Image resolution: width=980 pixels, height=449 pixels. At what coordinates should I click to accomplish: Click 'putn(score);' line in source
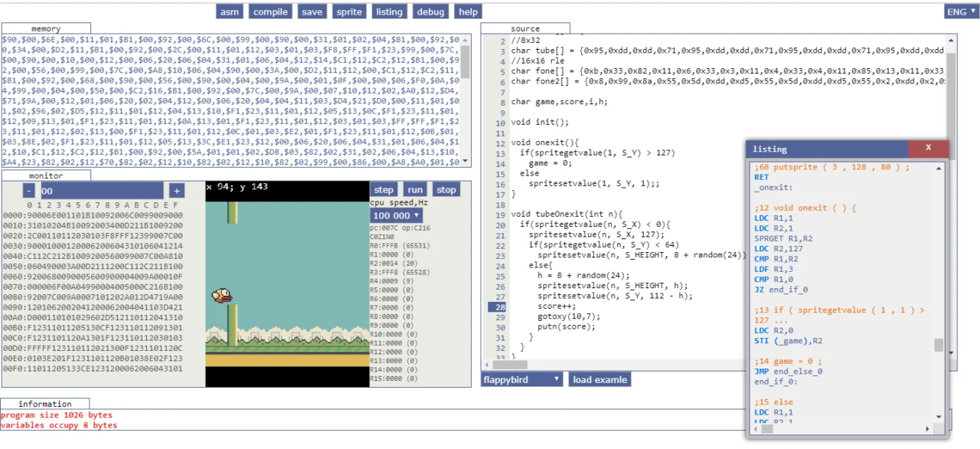click(x=567, y=326)
